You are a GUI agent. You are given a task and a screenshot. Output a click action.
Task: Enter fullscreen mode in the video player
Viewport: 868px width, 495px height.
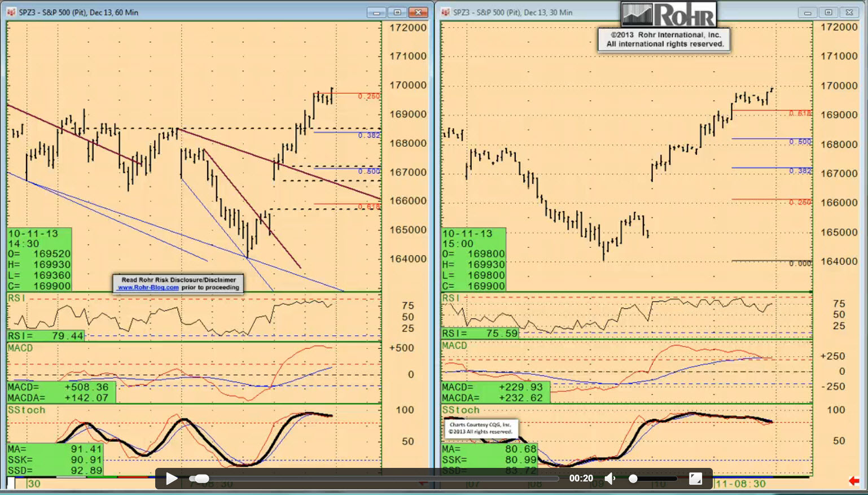pos(695,479)
